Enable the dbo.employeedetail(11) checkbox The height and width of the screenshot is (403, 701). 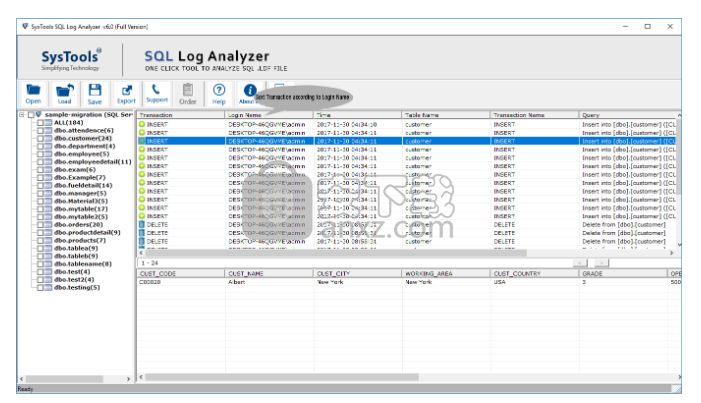40,162
